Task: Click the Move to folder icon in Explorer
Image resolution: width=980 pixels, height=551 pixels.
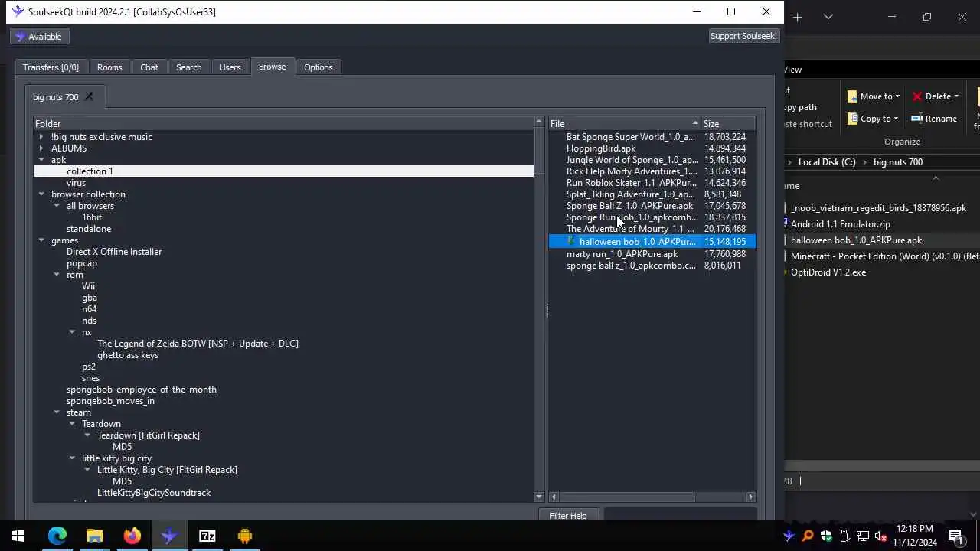Action: [852, 96]
